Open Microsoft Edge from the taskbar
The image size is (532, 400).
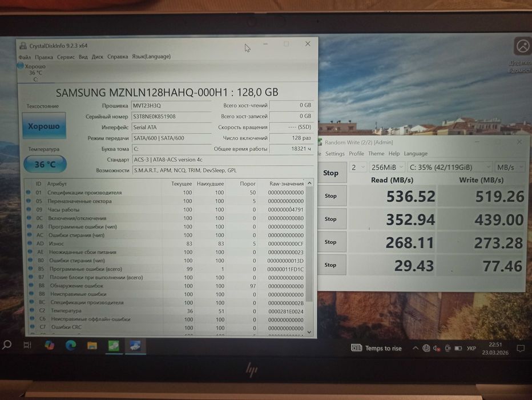pyautogui.click(x=71, y=346)
